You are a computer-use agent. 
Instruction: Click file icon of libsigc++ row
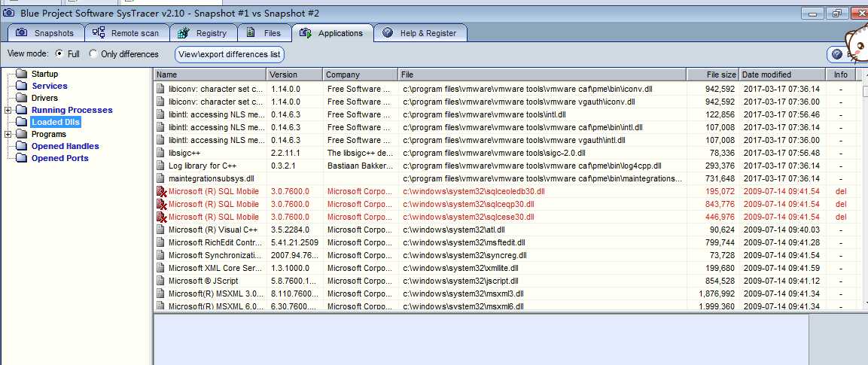pyautogui.click(x=160, y=154)
